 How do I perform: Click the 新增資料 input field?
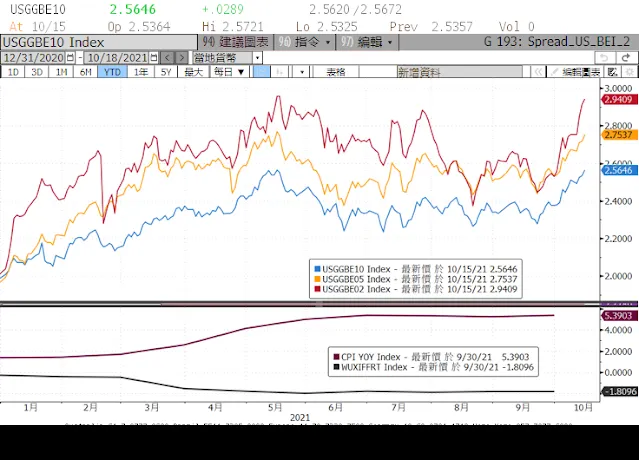pyautogui.click(x=460, y=72)
